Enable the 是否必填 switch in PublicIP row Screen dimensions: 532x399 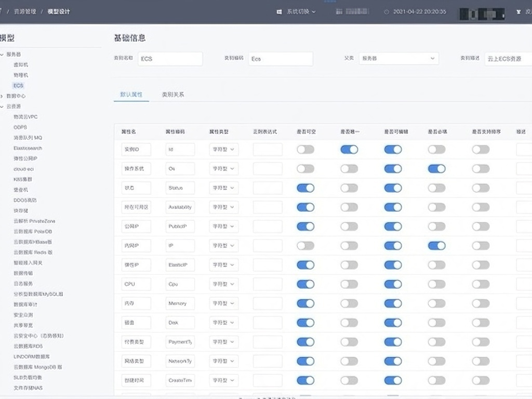tap(436, 227)
